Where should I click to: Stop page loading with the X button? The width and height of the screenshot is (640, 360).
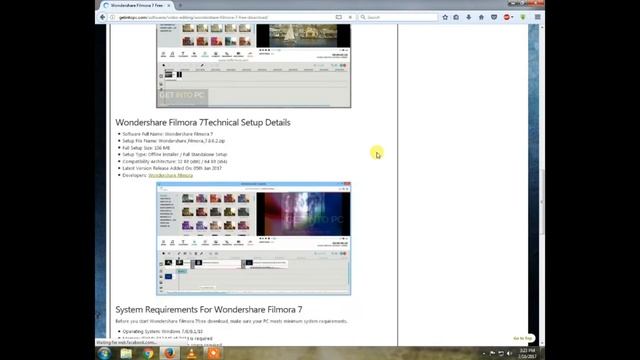350,17
